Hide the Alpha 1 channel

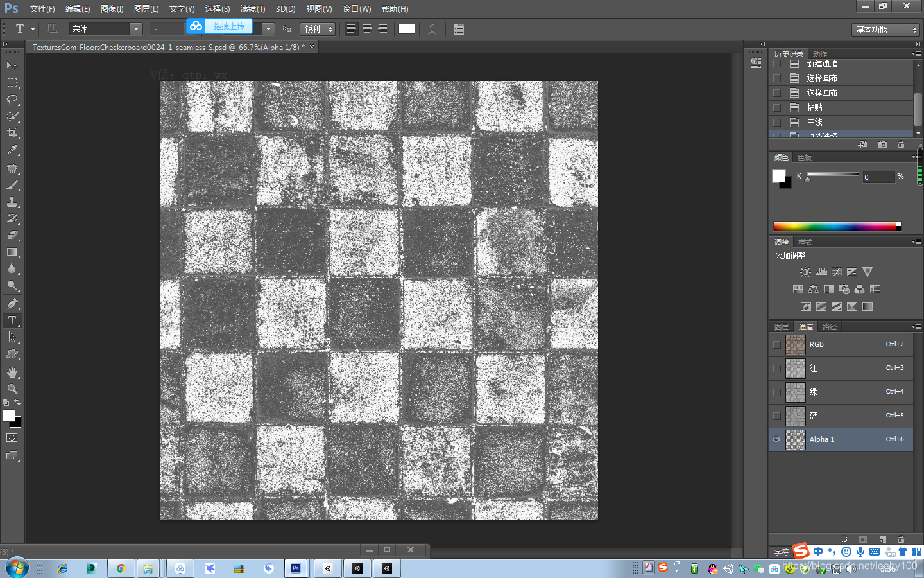(x=777, y=439)
